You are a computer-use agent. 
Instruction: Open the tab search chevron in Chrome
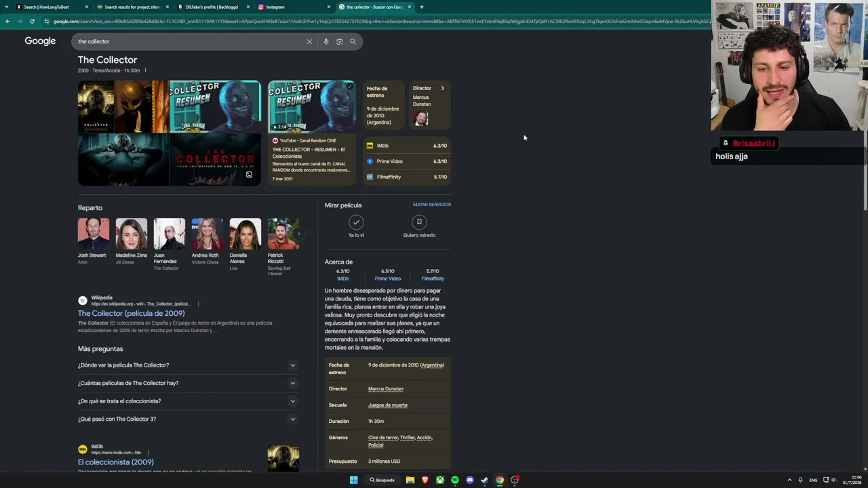click(7, 7)
